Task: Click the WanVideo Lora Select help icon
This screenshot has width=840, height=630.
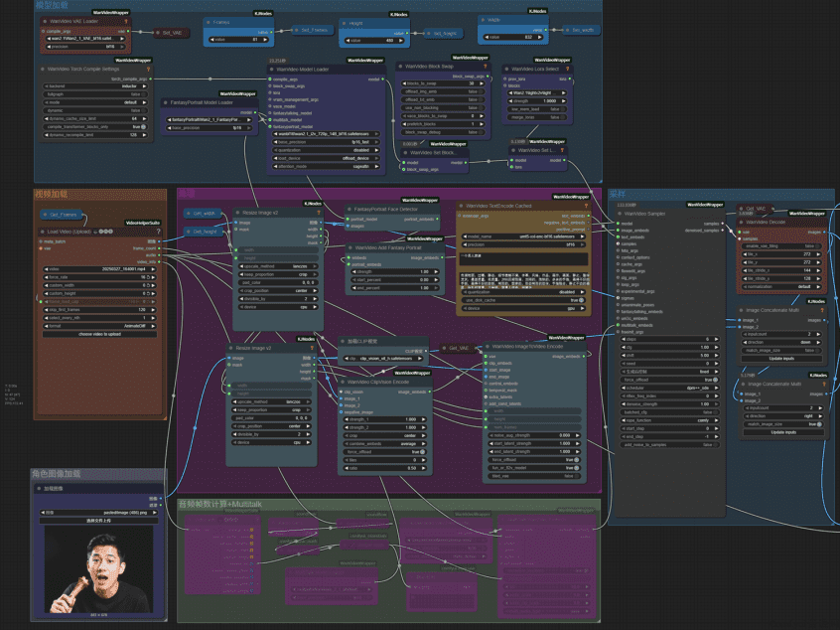Action: click(567, 70)
